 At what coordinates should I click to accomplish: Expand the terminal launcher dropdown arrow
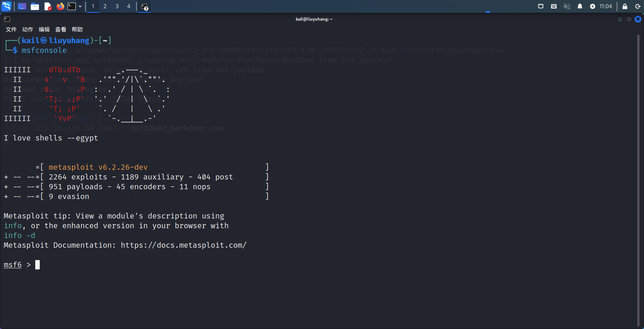coord(80,6)
